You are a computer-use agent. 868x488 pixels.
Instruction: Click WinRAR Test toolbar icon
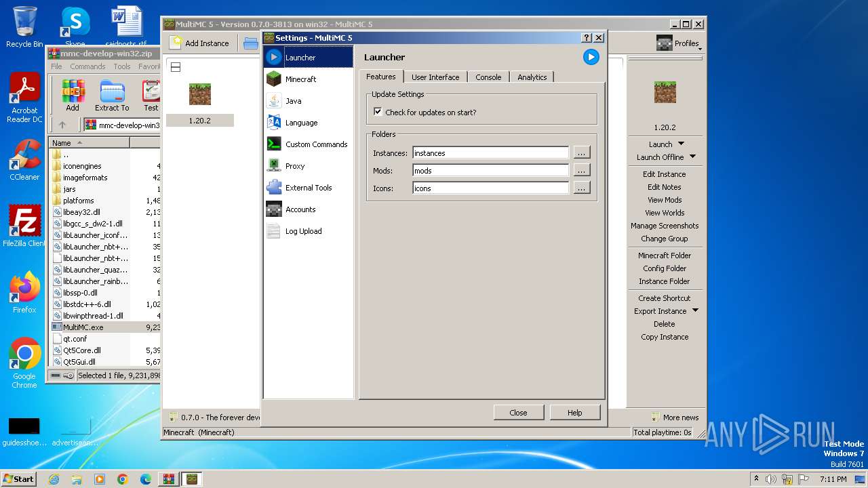point(151,95)
